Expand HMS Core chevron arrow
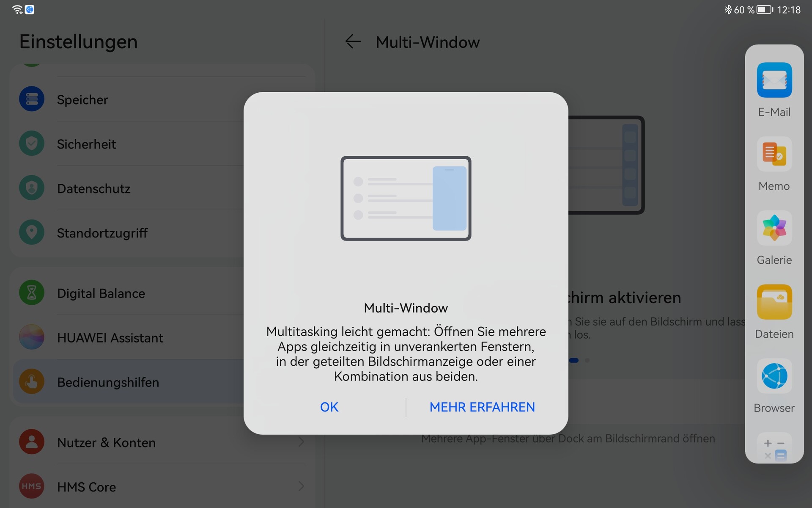This screenshot has height=508, width=812. (301, 486)
